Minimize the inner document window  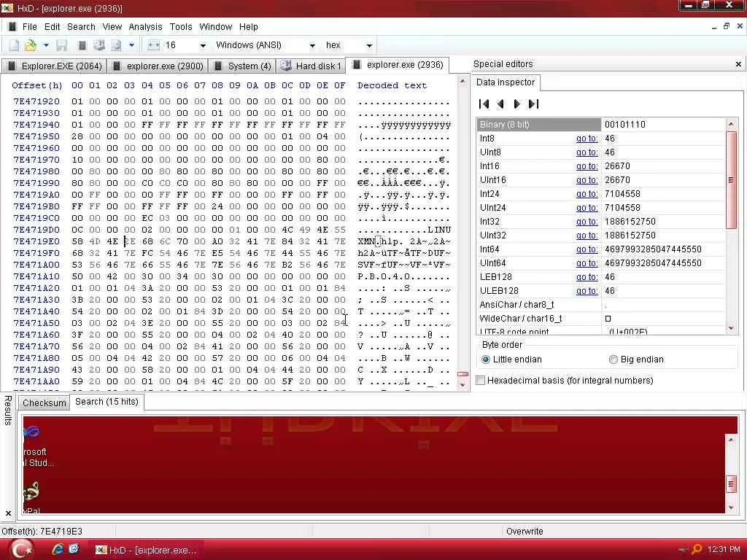click(x=713, y=27)
